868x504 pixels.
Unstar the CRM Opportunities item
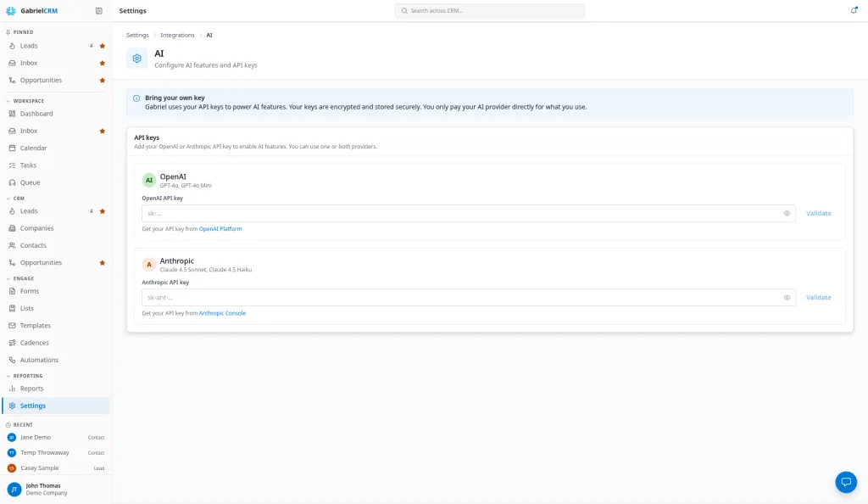(x=103, y=262)
